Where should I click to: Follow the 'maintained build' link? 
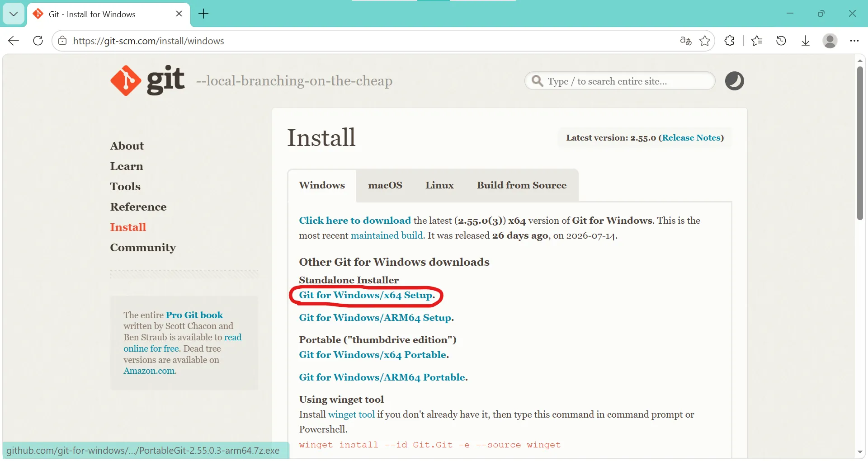point(387,235)
